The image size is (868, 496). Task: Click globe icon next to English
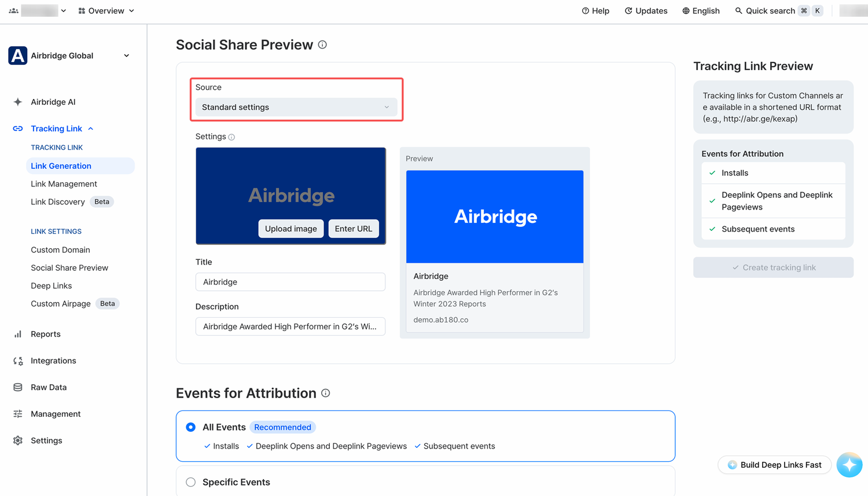[x=686, y=11]
